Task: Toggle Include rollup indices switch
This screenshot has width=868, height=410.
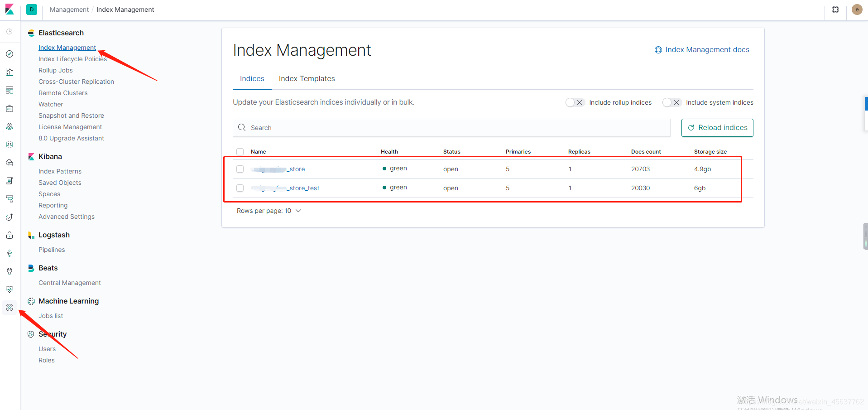Action: (575, 102)
